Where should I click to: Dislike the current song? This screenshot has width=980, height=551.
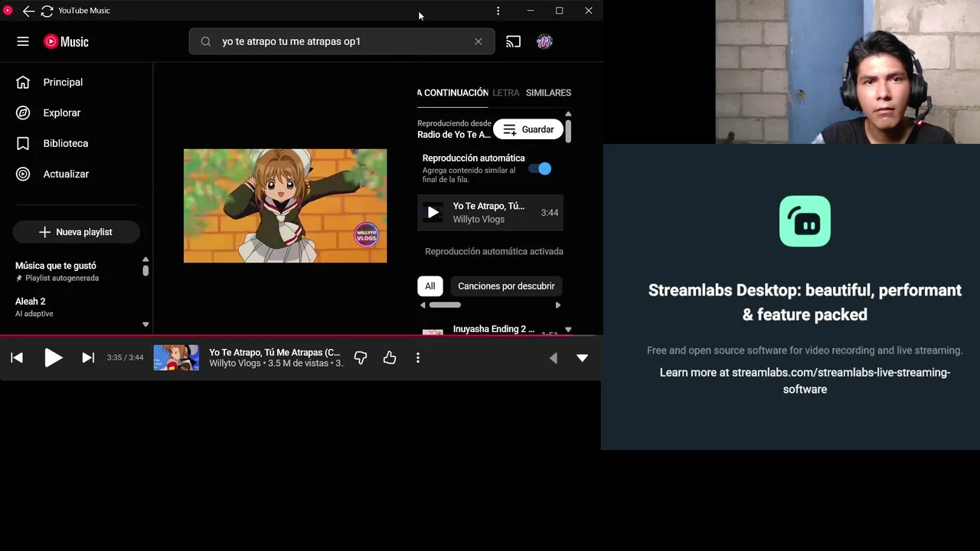pos(361,357)
